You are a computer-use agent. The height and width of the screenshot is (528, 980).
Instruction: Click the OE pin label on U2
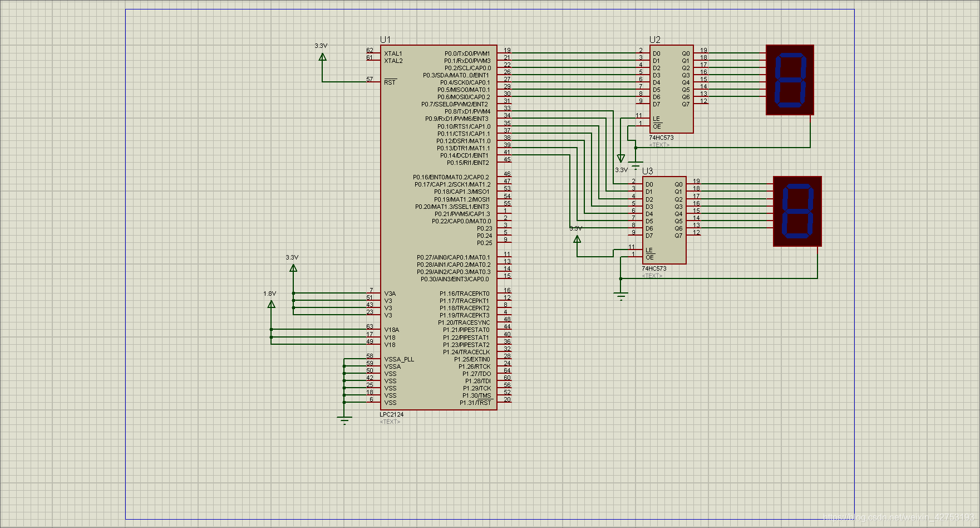click(x=657, y=126)
